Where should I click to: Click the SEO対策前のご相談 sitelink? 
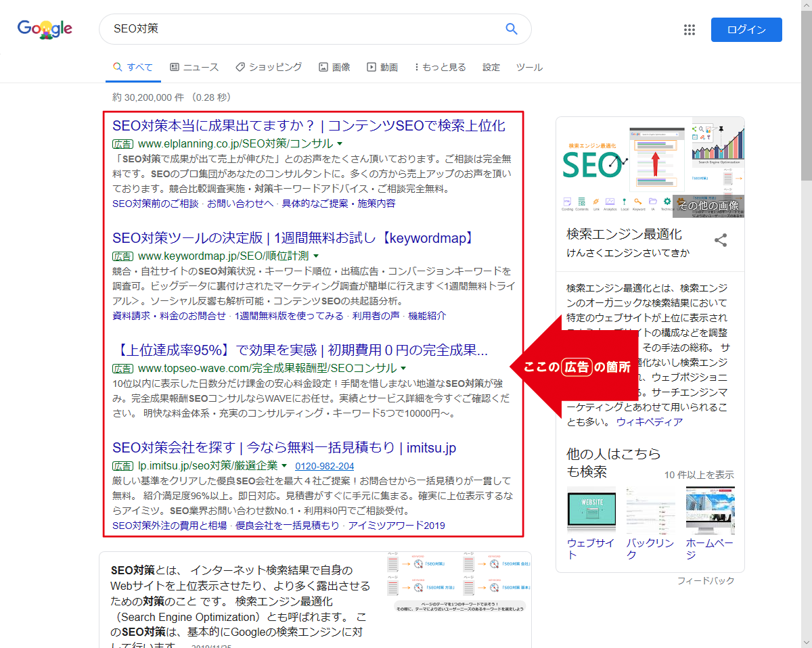(156, 204)
